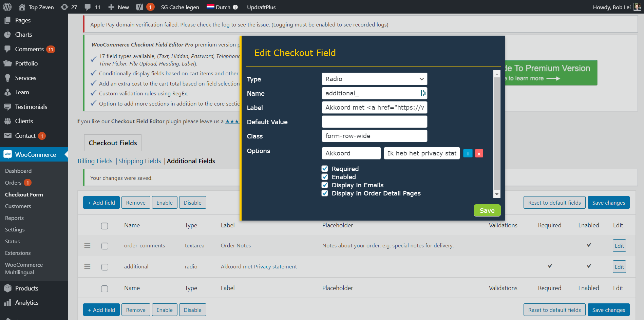644x320 pixels.
Task: Check the select-all checkbox in table header
Action: tap(105, 226)
